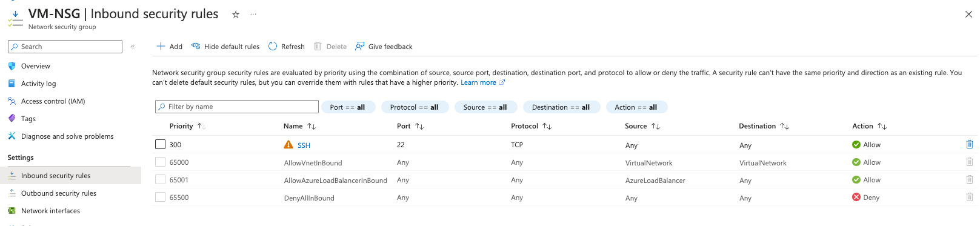Open the Protocol == all filter
980x226 pixels.
point(415,107)
